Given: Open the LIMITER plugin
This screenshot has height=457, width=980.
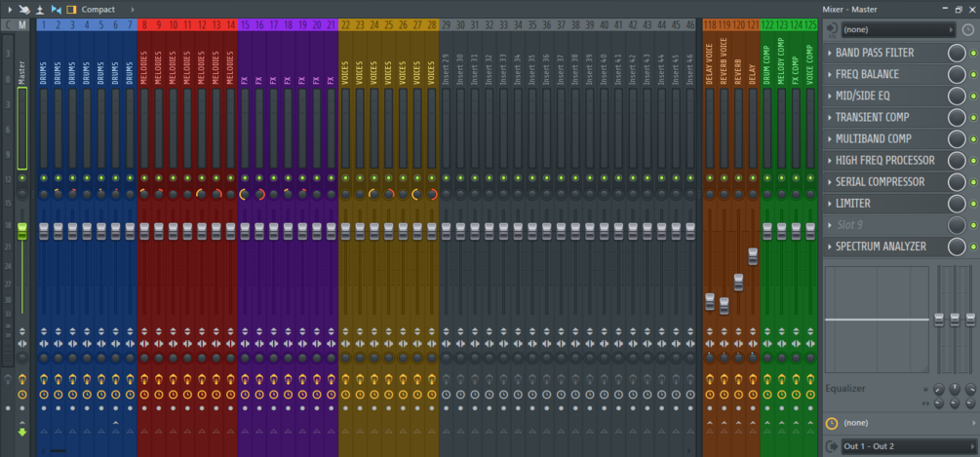Looking at the screenshot, I should [x=853, y=204].
